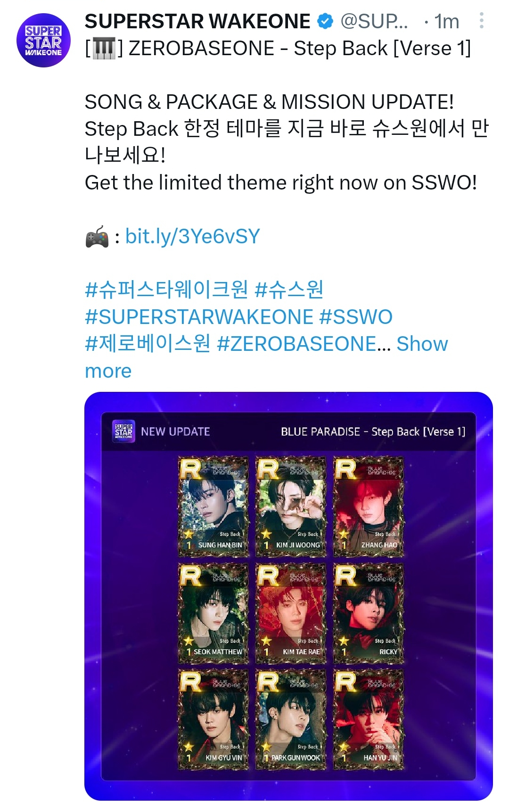Click the KIM TAE RAE card
Image resolution: width=509 pixels, height=812 pixels.
291,613
